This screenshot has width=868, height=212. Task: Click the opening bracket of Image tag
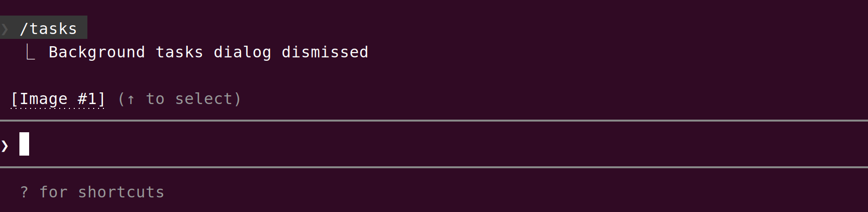pos(14,99)
